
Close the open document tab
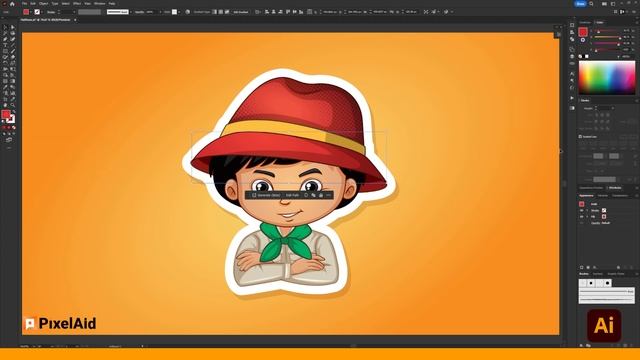click(x=75, y=20)
